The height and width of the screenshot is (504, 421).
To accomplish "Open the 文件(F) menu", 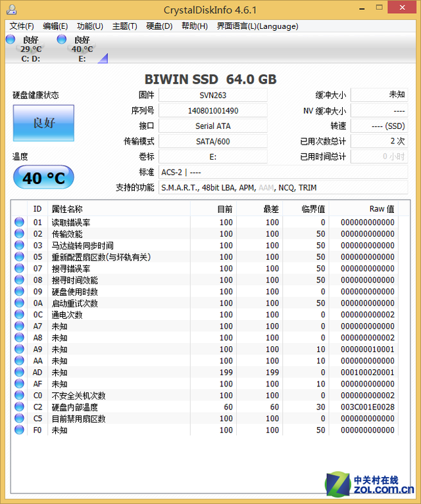I will pyautogui.click(x=22, y=26).
